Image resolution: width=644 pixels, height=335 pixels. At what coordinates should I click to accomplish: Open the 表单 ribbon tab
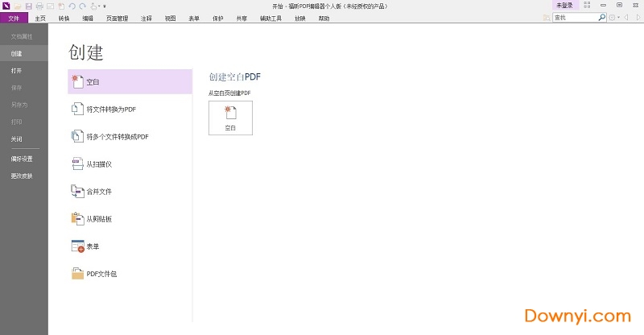(x=194, y=18)
